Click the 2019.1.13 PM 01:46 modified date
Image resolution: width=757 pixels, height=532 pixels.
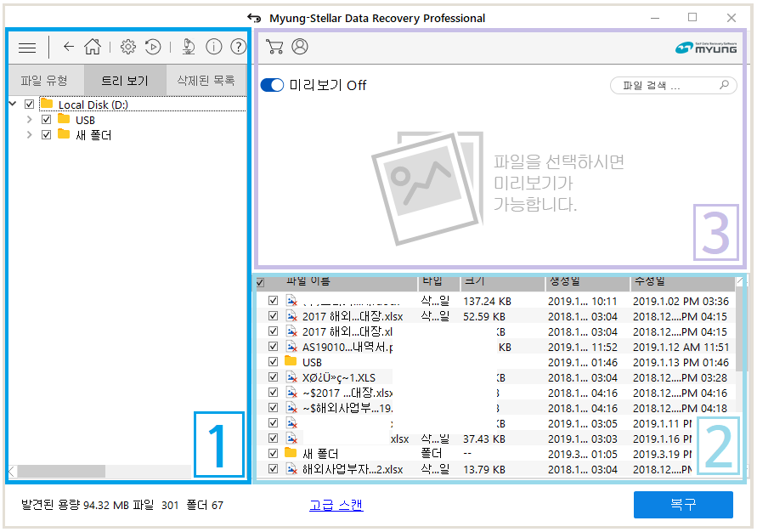pos(681,362)
